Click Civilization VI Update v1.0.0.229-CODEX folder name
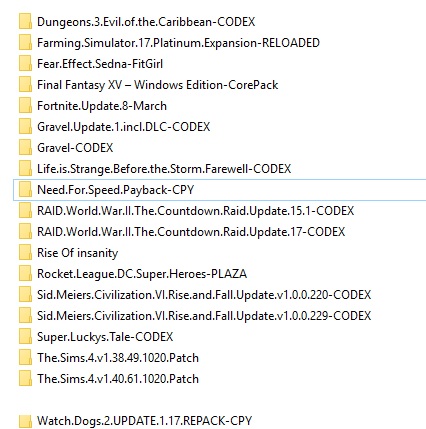 [x=204, y=316]
